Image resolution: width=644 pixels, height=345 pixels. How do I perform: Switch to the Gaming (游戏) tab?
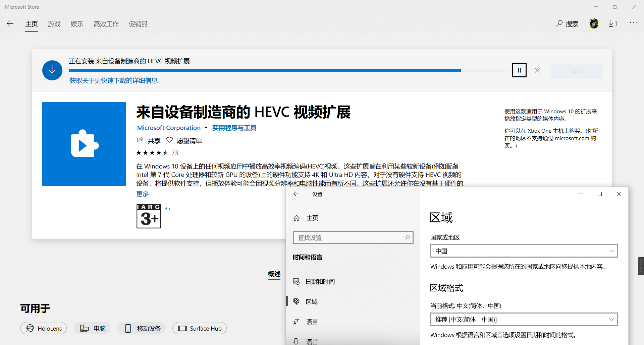54,24
